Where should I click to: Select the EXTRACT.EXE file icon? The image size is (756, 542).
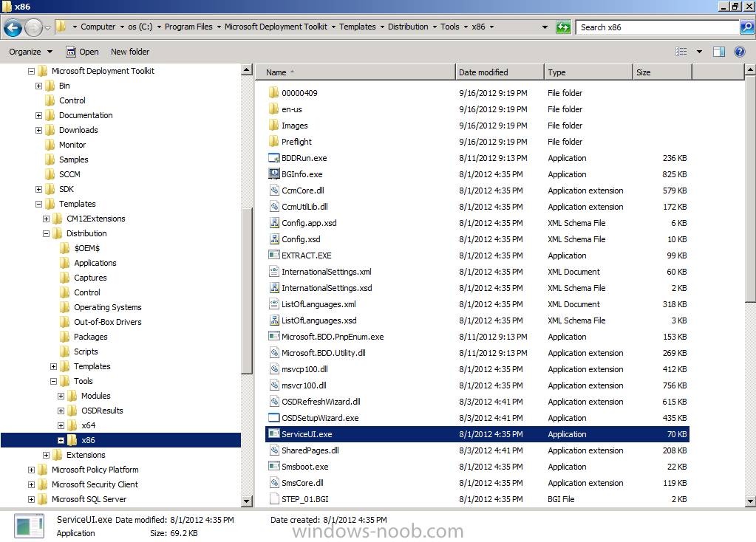(274, 255)
